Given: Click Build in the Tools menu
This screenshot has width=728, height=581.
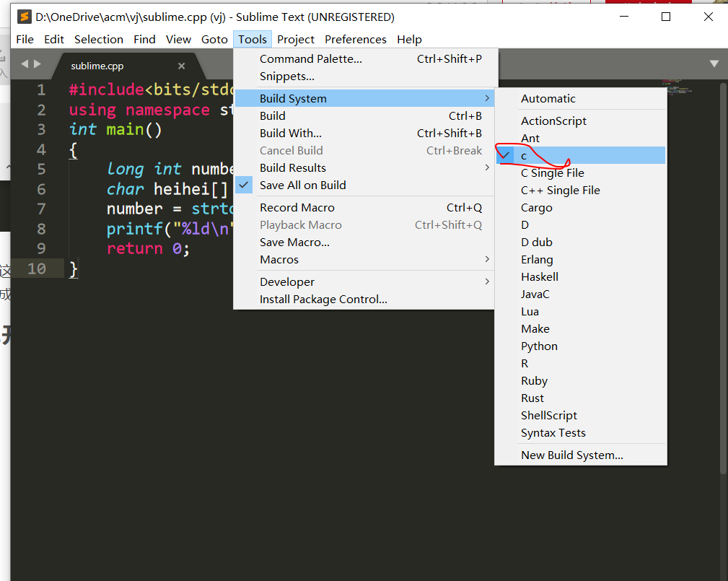Looking at the screenshot, I should coord(364,115).
